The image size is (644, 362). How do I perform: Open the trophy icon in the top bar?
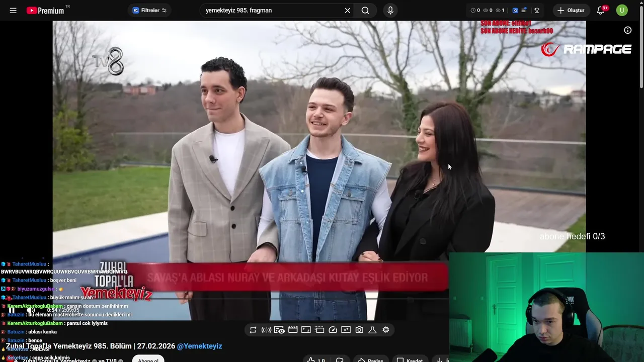537,11
